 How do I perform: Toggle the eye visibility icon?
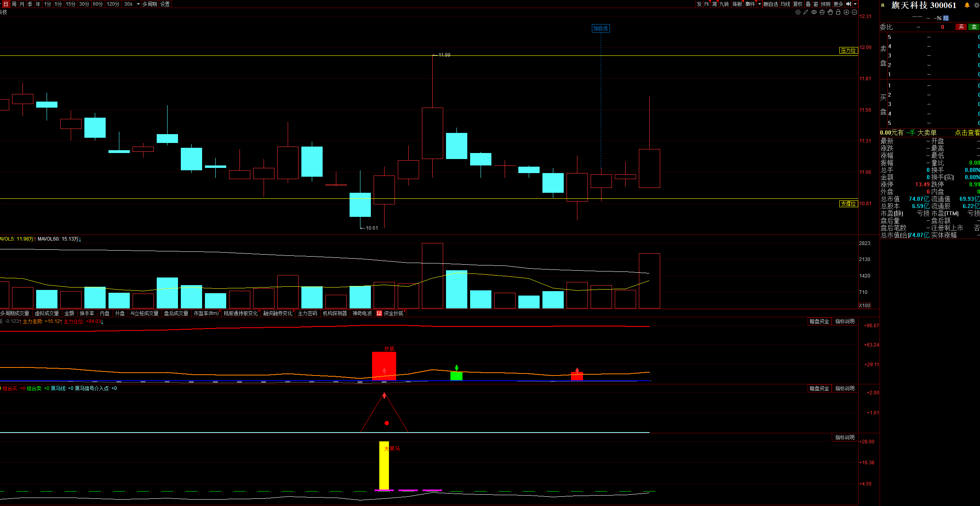point(814,12)
